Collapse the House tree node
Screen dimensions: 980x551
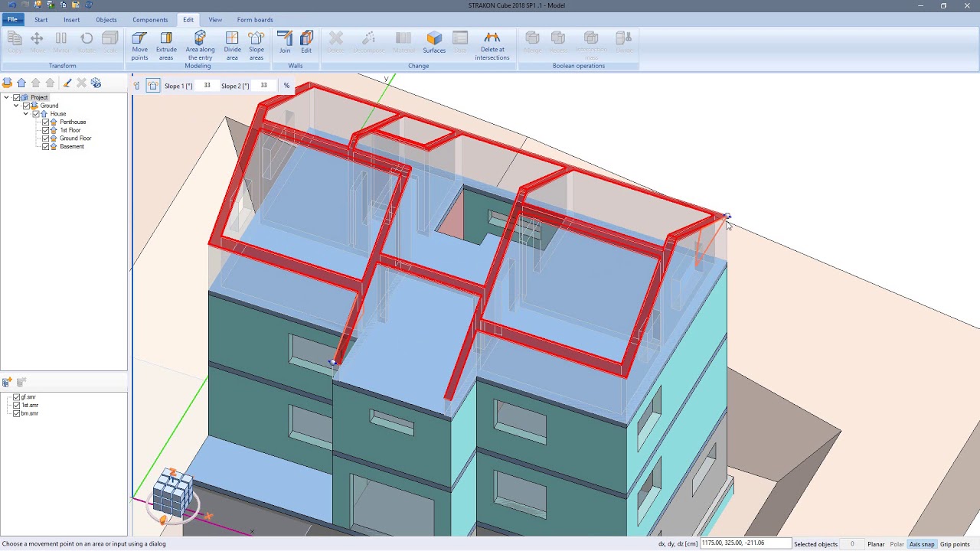tap(26, 114)
